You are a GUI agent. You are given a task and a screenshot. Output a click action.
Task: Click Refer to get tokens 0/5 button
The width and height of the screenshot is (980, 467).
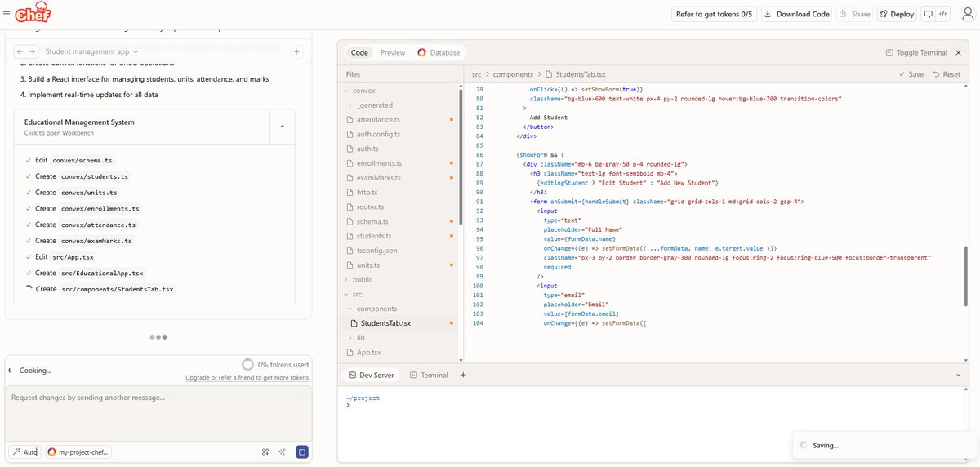tap(714, 14)
